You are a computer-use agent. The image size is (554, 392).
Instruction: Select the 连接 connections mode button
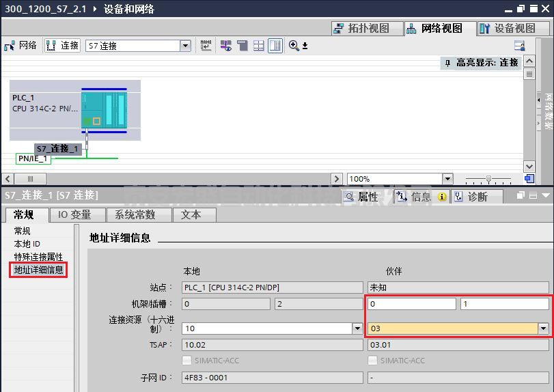[x=63, y=46]
